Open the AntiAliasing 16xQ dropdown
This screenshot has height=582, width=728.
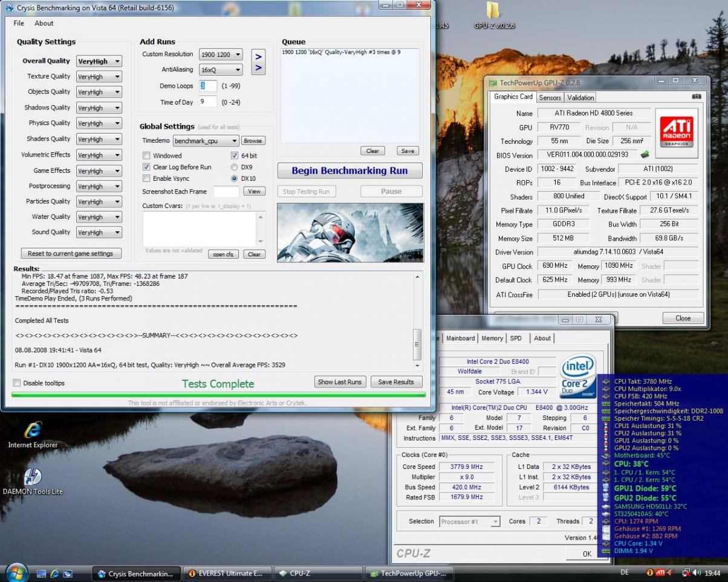221,70
